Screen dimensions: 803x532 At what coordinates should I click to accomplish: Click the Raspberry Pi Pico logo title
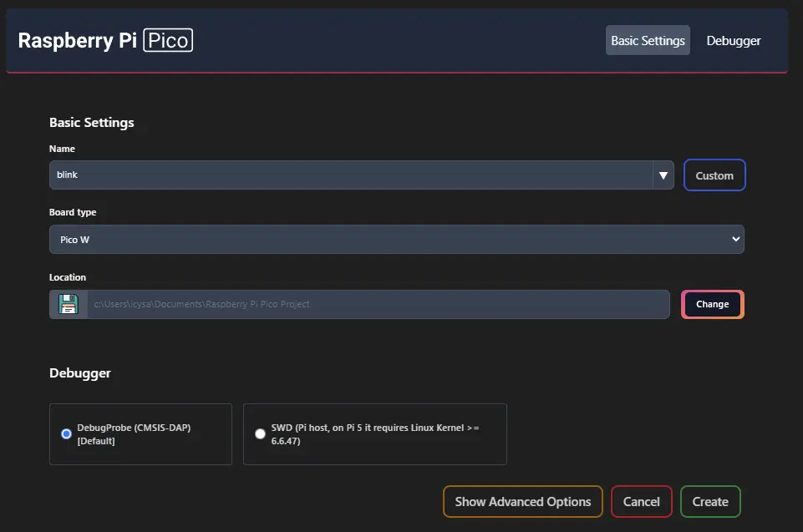coord(105,40)
